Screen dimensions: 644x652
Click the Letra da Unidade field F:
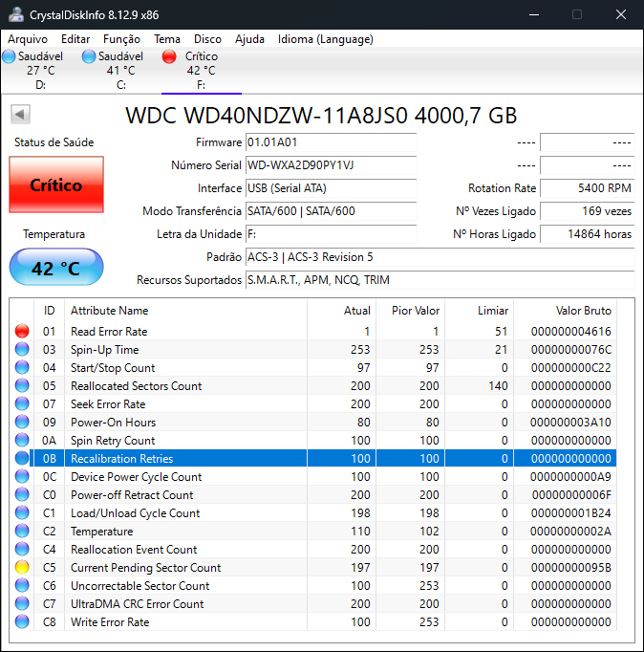(x=332, y=234)
